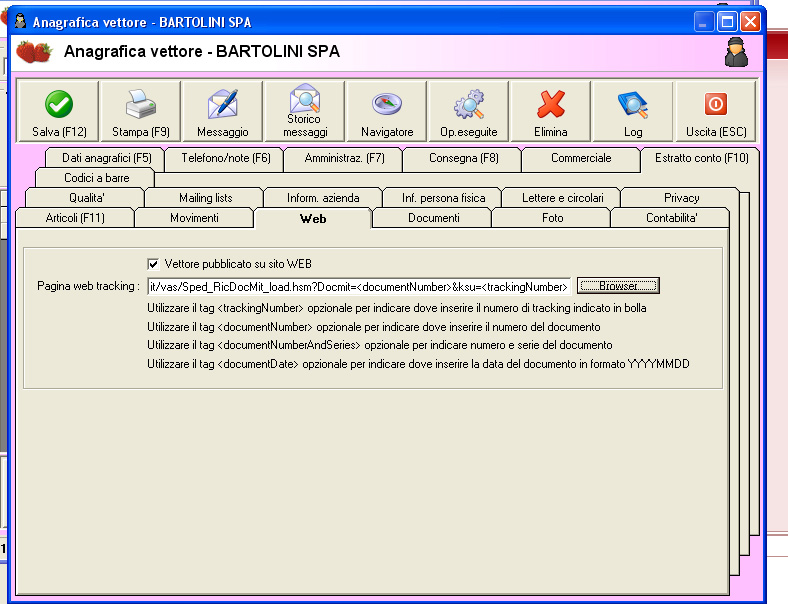Screen dimensions: 788x604
Task: Open Inf. persona fisica tab
Action: [443, 197]
